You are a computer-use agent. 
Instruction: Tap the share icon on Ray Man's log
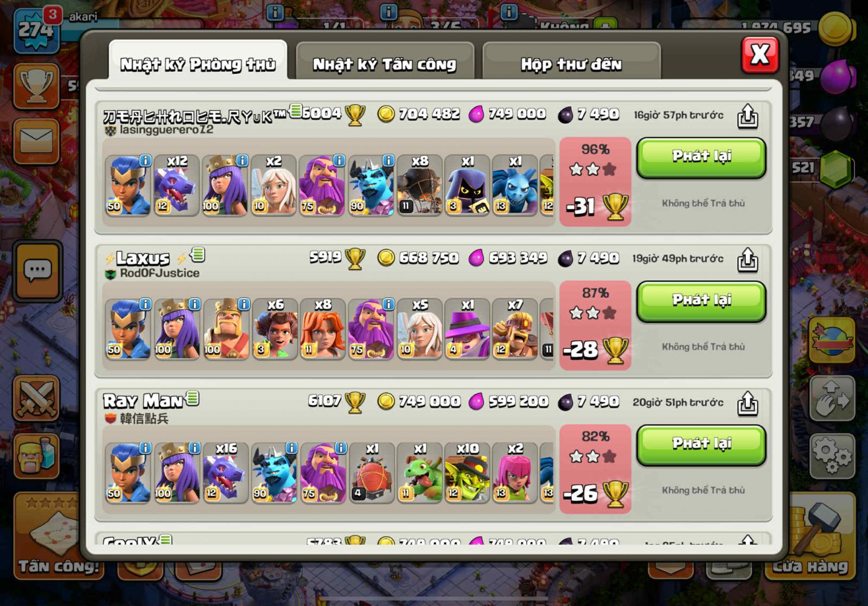747,404
